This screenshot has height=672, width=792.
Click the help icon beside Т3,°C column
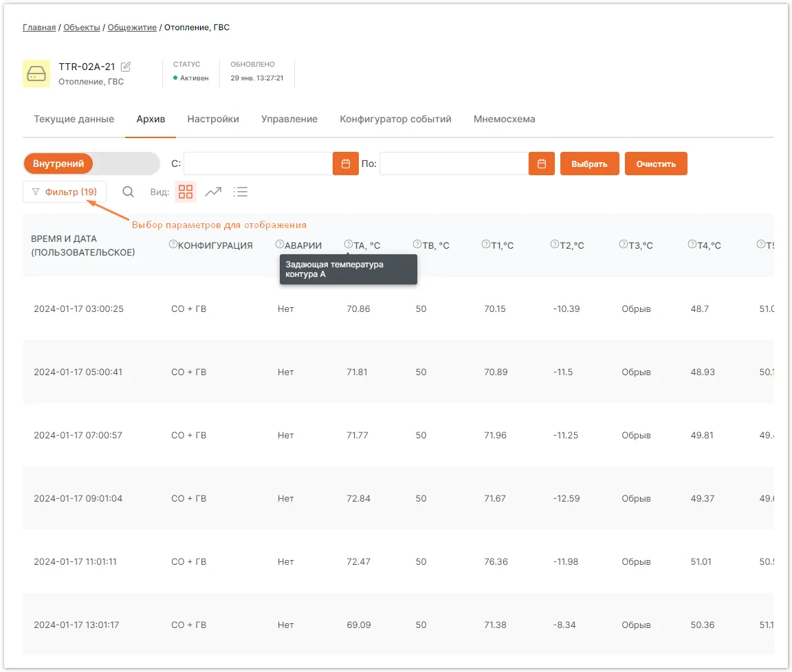pos(624,245)
